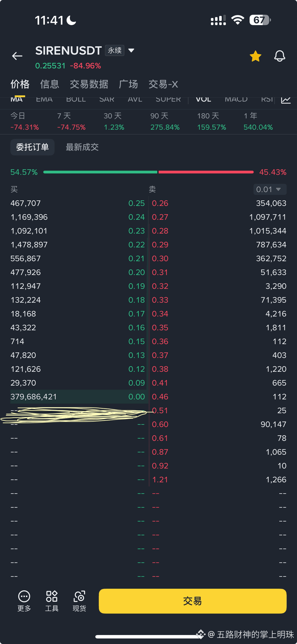The image size is (297, 644).
Task: Switch to the 交易数据 tab
Action: point(89,84)
